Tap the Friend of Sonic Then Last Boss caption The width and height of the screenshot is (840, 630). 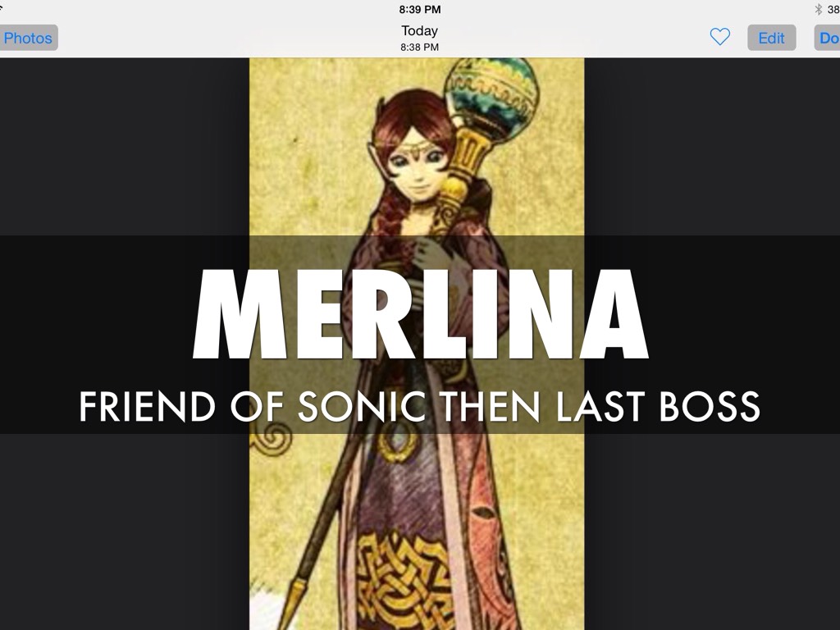point(419,407)
